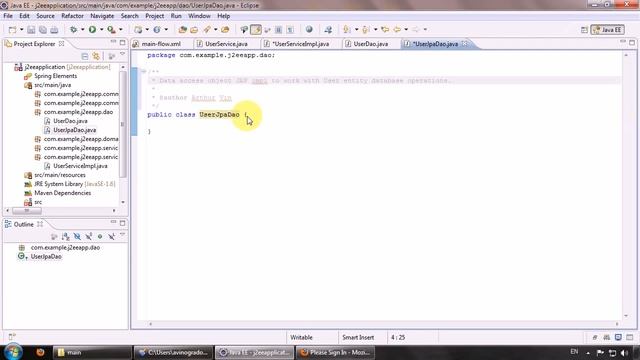Click the Last Edit Location icon
Image resolution: width=640 pixels, height=360 pixels.
[x=385, y=29]
